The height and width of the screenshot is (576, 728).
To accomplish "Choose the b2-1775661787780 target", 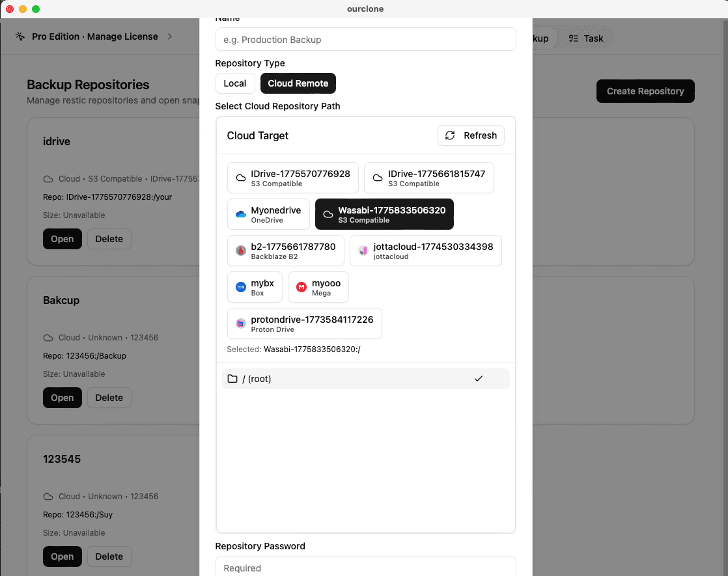I will (285, 251).
